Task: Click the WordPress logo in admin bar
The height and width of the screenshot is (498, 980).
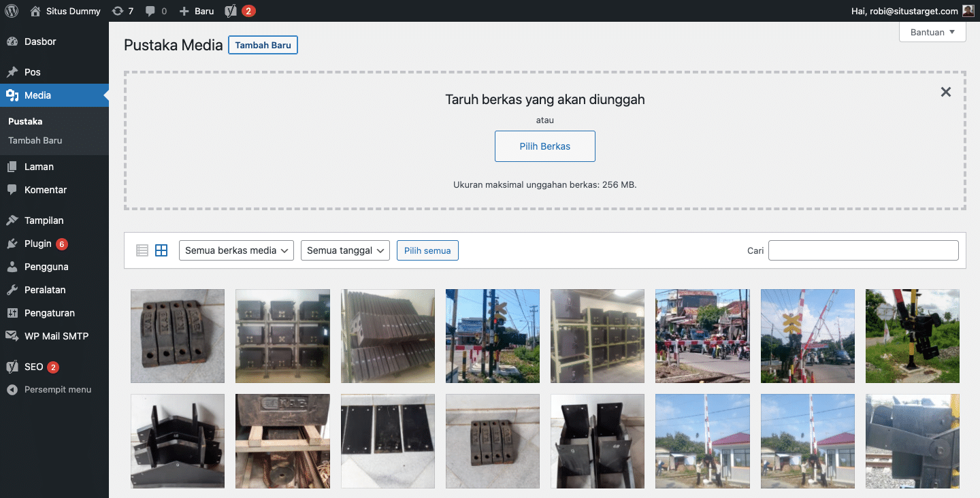Action: pos(12,11)
